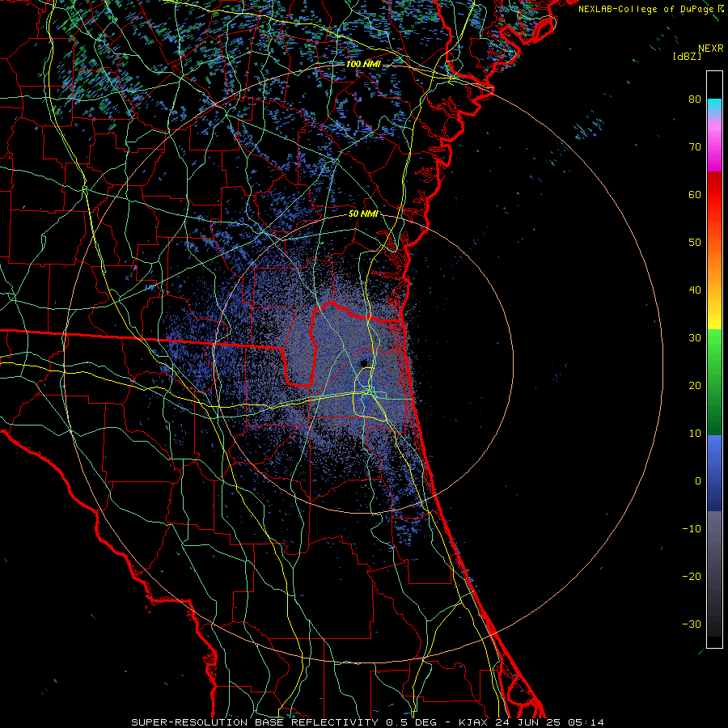This screenshot has width=728, height=728.
Task: Click the -10 value on dBZ scale
Action: pyautogui.click(x=692, y=529)
